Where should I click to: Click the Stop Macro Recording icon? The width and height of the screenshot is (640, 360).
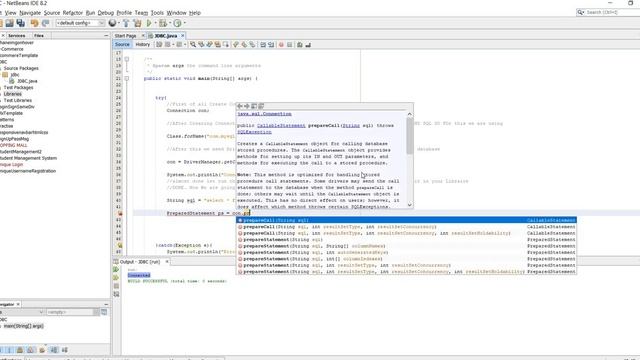pos(289,44)
